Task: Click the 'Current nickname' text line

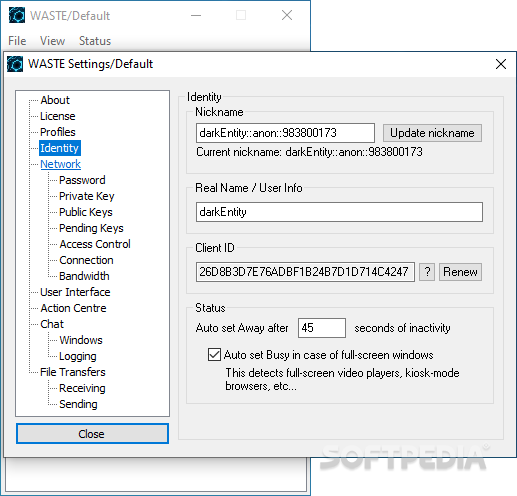Action: pos(309,152)
